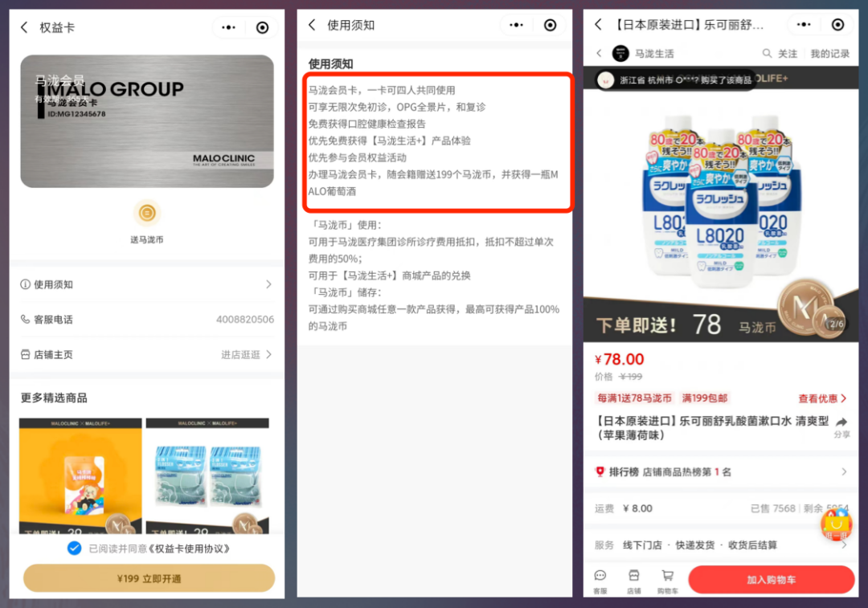The image size is (868, 608).
Task: Click the red 加入购物车 button
Action: (x=770, y=580)
